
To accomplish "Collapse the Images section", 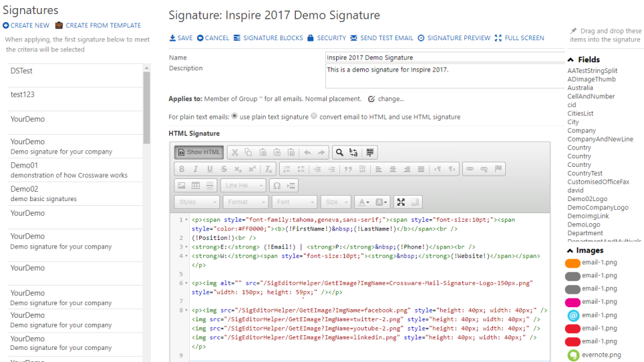I will pos(571,251).
